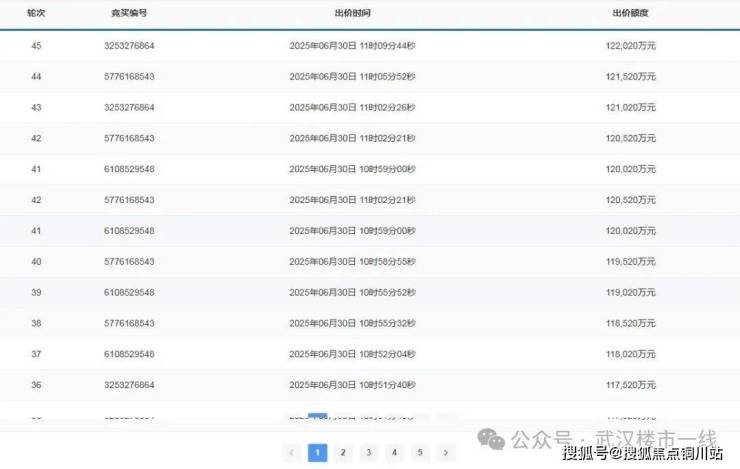Switch to page 4 in pagination
This screenshot has height=469, width=740.
click(394, 453)
